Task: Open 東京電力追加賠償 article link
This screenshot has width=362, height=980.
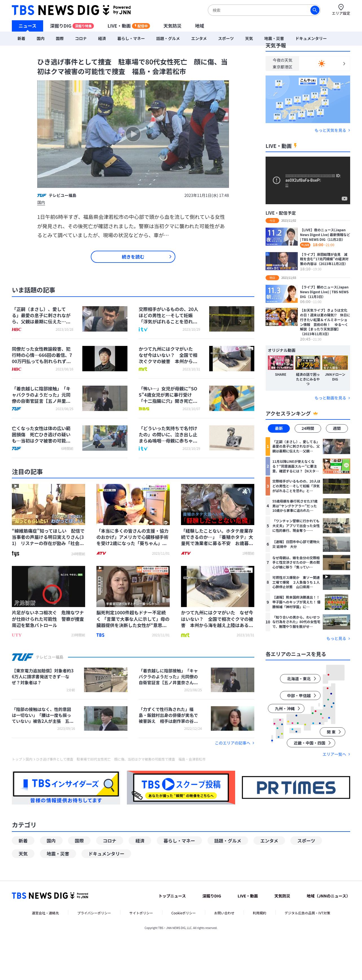Action: pos(43,677)
